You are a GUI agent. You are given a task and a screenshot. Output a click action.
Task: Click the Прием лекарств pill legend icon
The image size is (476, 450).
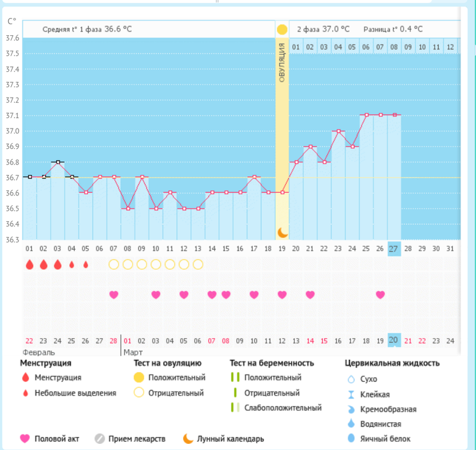[100, 439]
